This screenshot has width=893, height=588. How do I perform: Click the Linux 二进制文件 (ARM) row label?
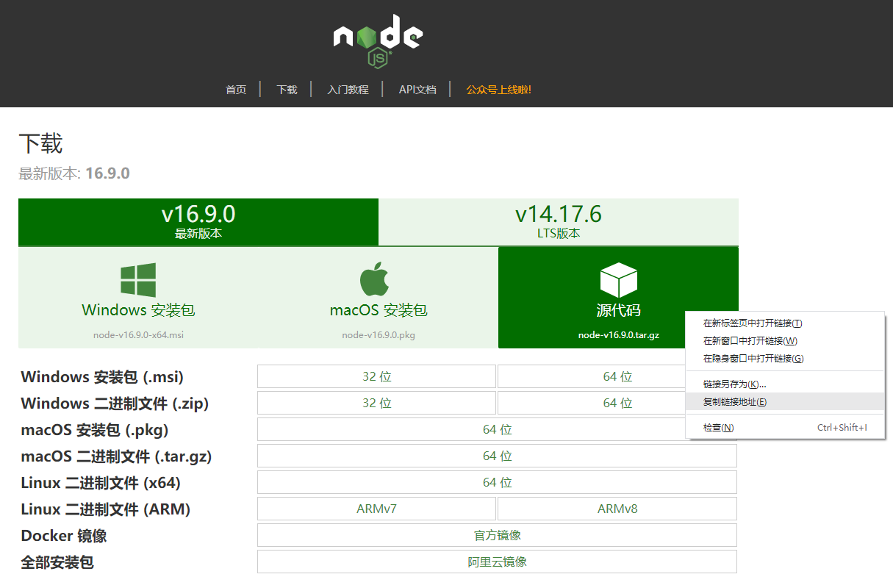[x=106, y=509]
